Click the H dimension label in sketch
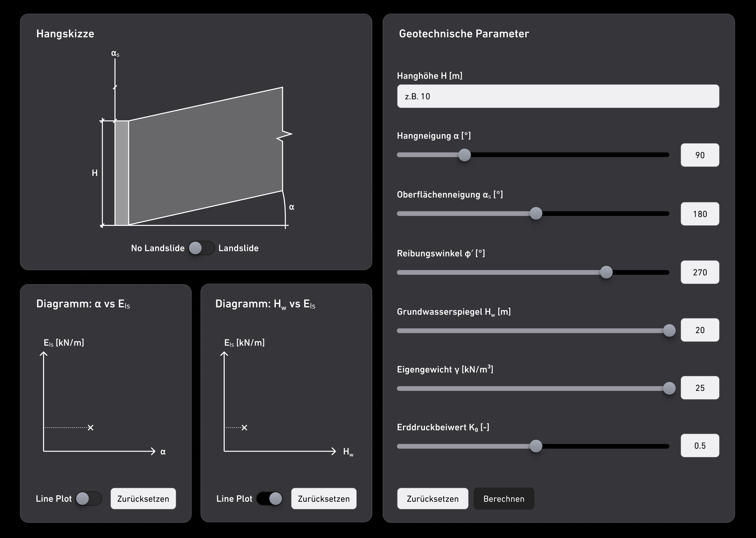This screenshot has height=538, width=756. click(95, 173)
